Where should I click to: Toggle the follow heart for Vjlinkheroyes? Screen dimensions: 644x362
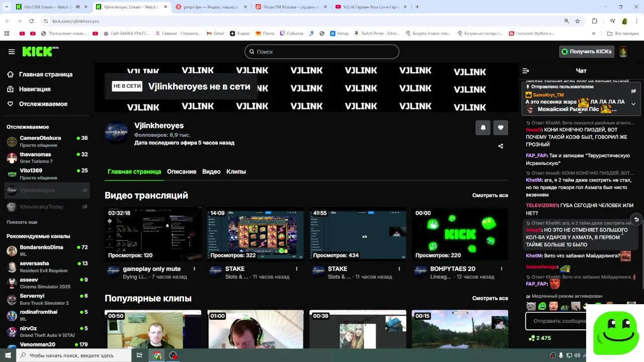(501, 128)
